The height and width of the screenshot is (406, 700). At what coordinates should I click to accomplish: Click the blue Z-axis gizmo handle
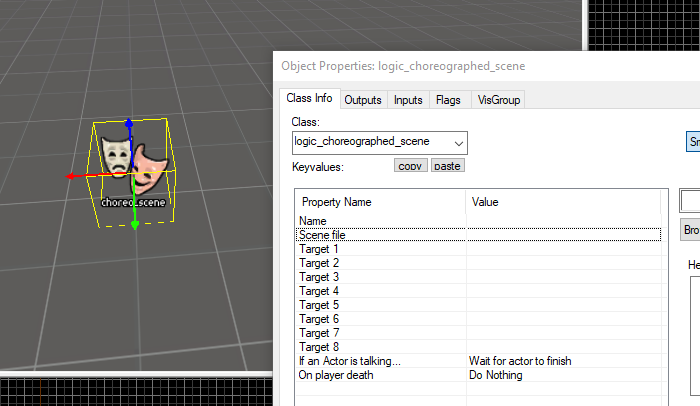point(128,126)
